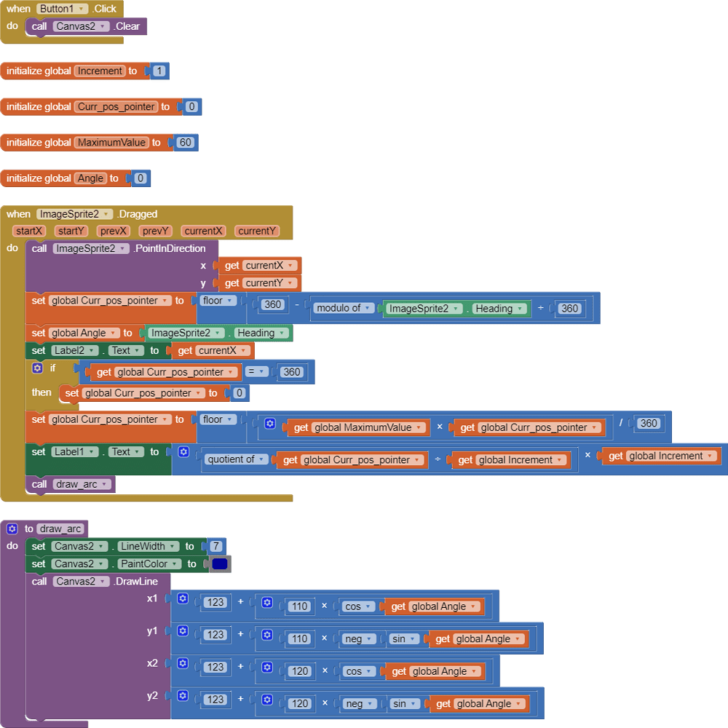Select the currentX parameter in the Dragged header
Image resolution: width=728 pixels, height=728 pixels.
coord(203,232)
